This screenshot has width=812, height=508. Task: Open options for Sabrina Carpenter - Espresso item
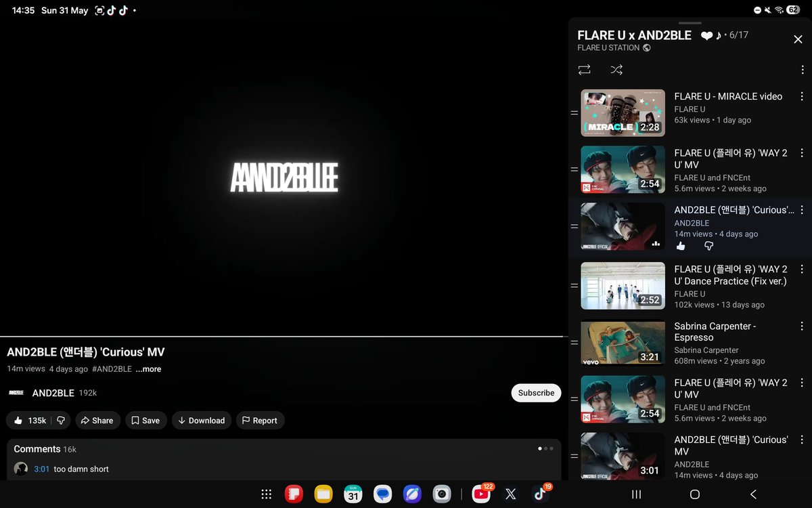802,326
